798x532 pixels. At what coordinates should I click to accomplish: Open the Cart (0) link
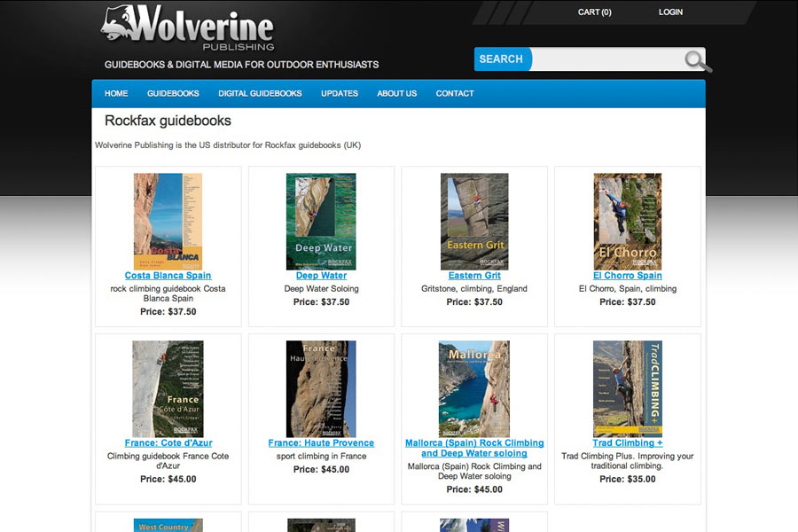point(594,12)
